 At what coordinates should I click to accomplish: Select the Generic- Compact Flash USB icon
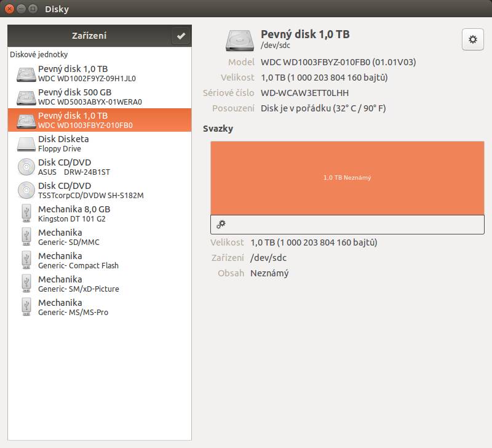[26, 260]
